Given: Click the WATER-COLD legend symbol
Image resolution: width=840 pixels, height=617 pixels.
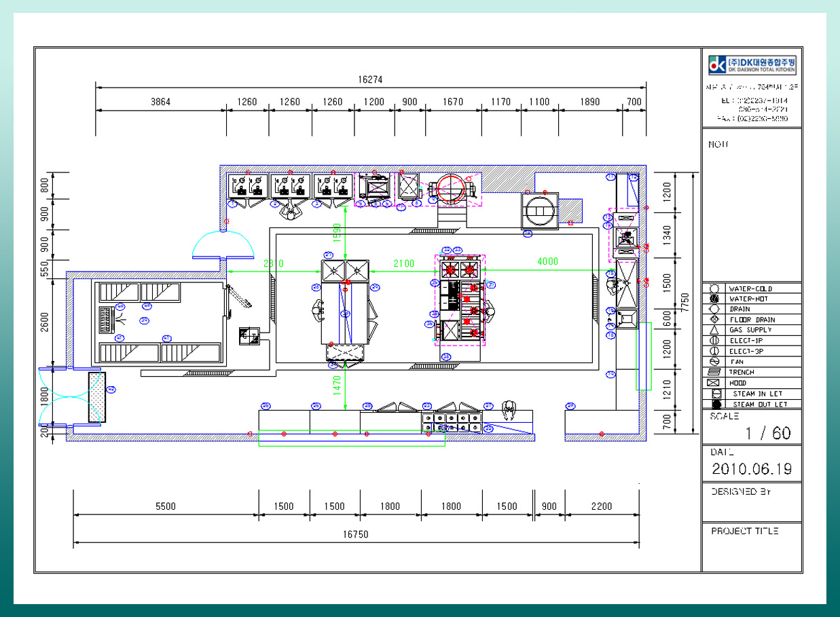Looking at the screenshot, I should coord(714,288).
